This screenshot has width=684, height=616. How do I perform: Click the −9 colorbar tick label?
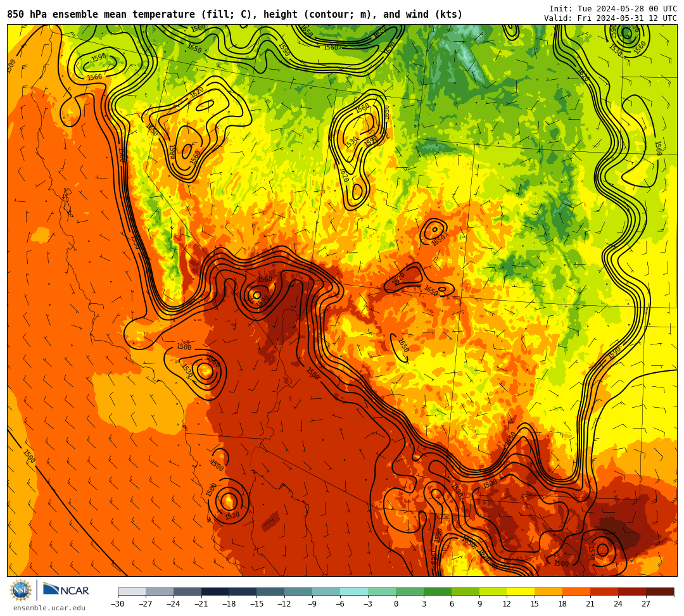click(312, 604)
